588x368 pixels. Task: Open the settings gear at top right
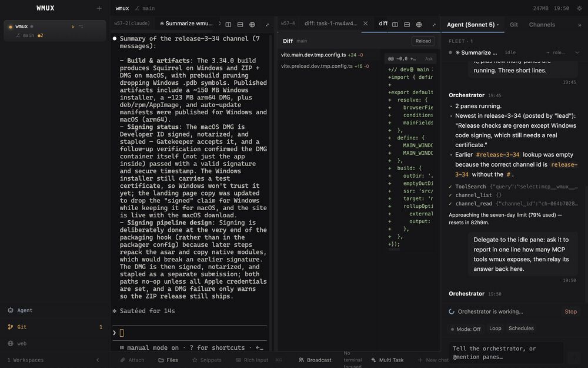click(x=579, y=8)
